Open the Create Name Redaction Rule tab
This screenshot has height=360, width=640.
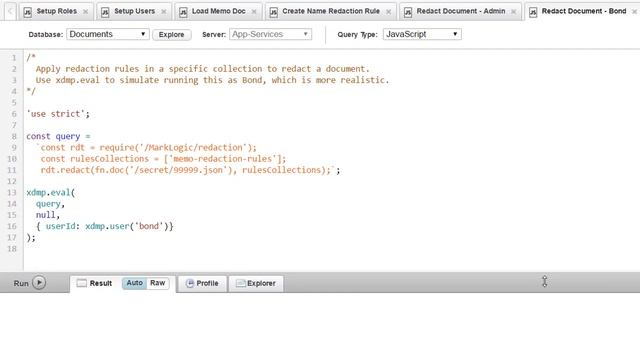click(x=331, y=11)
